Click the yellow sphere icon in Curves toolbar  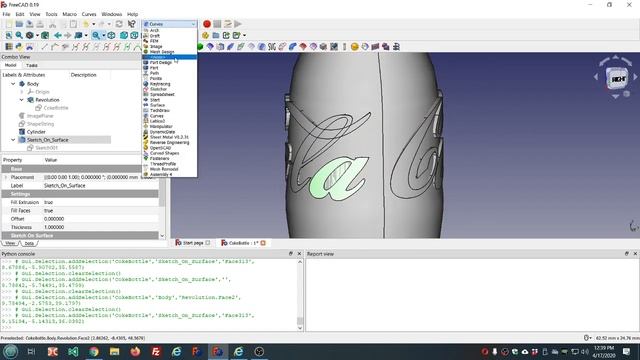click(x=354, y=47)
